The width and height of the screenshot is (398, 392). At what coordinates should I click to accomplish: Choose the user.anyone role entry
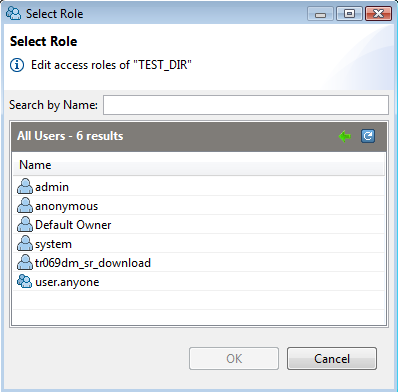click(x=199, y=282)
